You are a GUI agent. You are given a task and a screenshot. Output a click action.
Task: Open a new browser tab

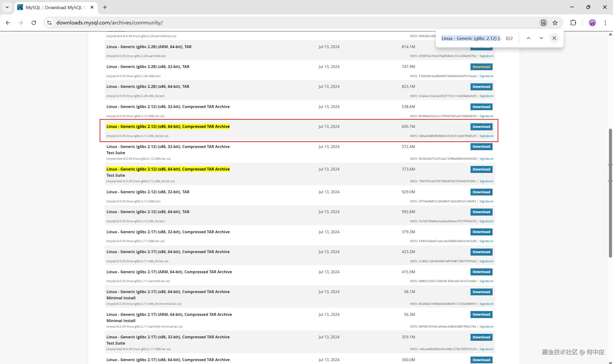tap(105, 7)
